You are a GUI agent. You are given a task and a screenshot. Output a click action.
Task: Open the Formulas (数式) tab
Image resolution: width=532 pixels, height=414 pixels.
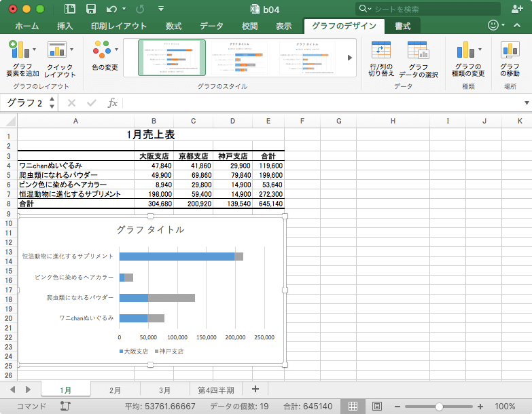tap(173, 26)
